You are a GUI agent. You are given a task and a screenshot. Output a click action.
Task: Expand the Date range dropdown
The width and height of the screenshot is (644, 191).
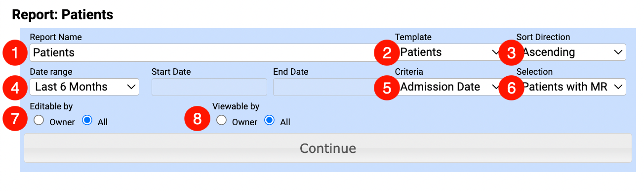(84, 87)
